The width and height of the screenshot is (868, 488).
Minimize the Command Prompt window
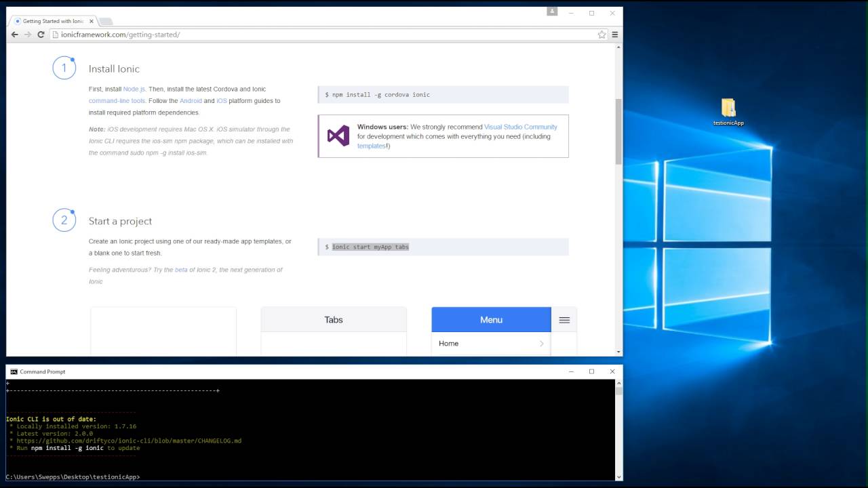570,371
